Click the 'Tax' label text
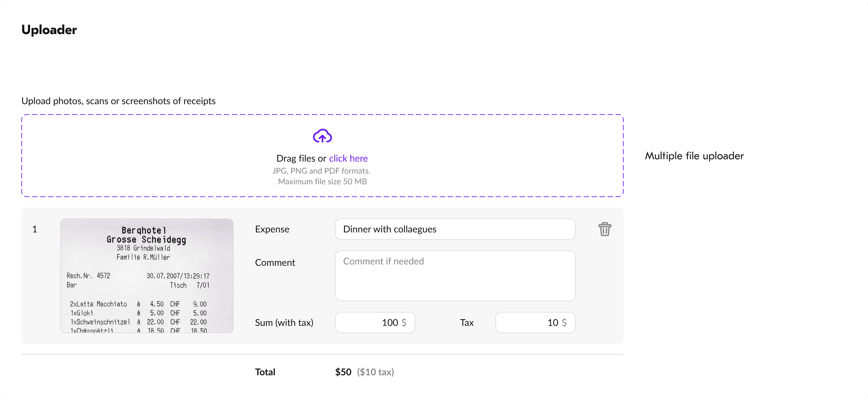 [x=467, y=323]
